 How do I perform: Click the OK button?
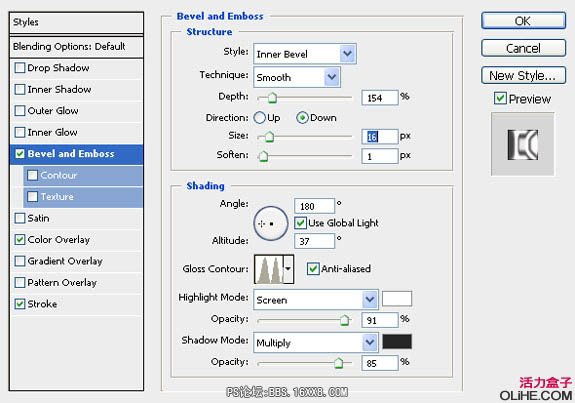(x=523, y=21)
